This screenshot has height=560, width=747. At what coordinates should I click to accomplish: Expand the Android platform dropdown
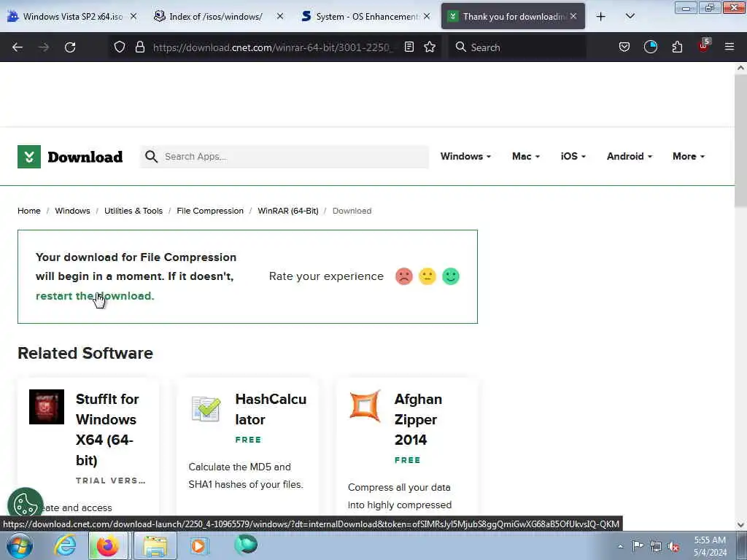click(x=630, y=156)
